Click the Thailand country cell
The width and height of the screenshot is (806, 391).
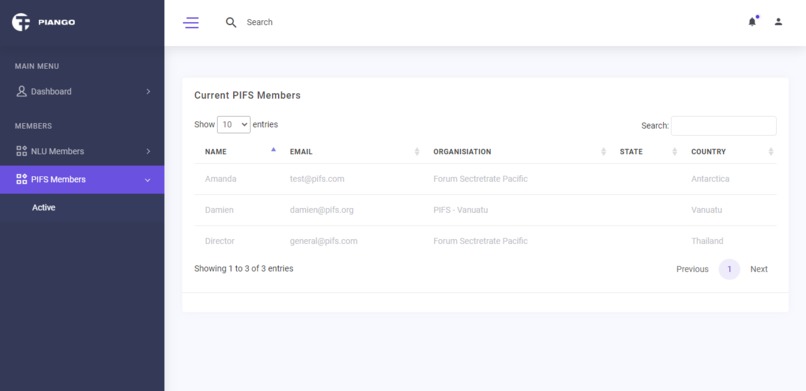pos(707,241)
